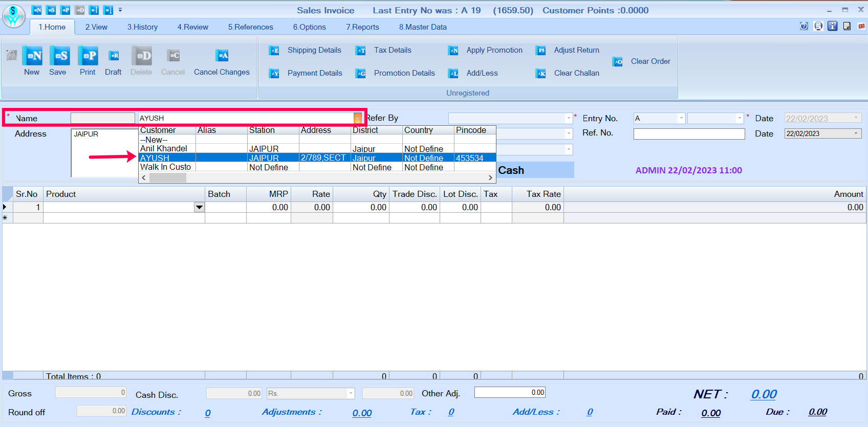Click quick-access Save icon in title bar
This screenshot has height=427, width=868.
pos(51,10)
